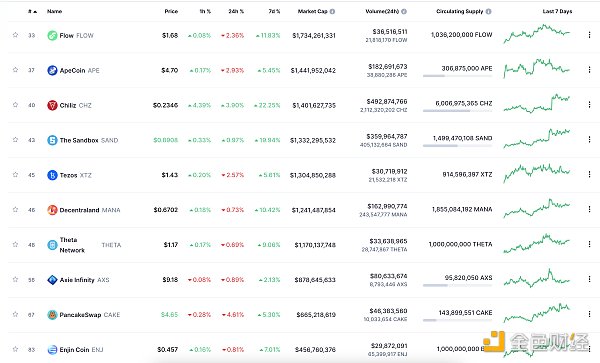Click the Decentraland MANA logo icon
600x363 pixels.
[52, 210]
